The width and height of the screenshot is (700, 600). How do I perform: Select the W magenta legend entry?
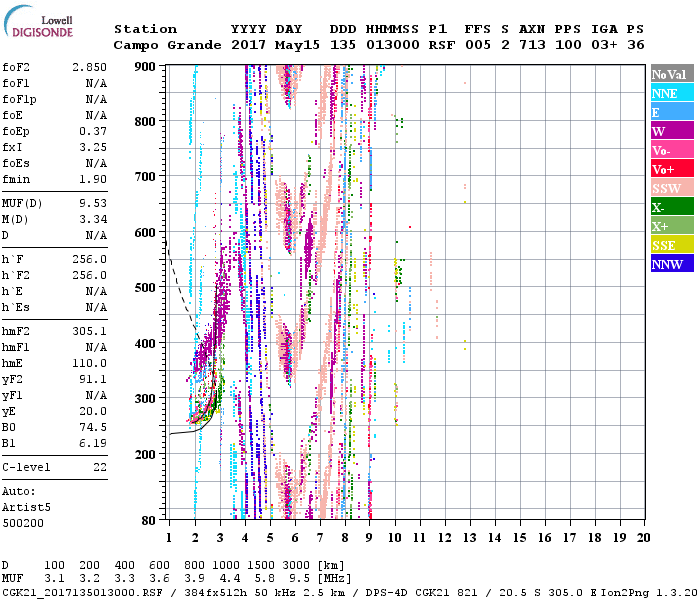670,131
